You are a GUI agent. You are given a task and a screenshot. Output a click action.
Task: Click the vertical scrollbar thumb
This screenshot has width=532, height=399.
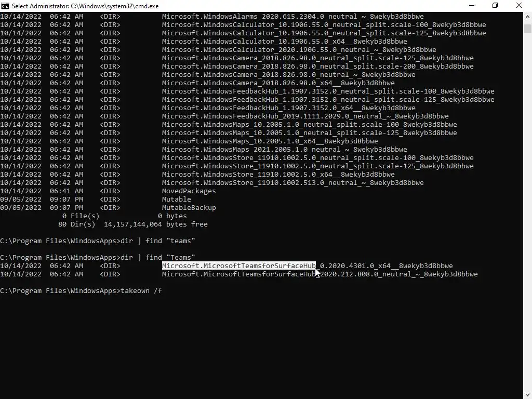(527, 29)
